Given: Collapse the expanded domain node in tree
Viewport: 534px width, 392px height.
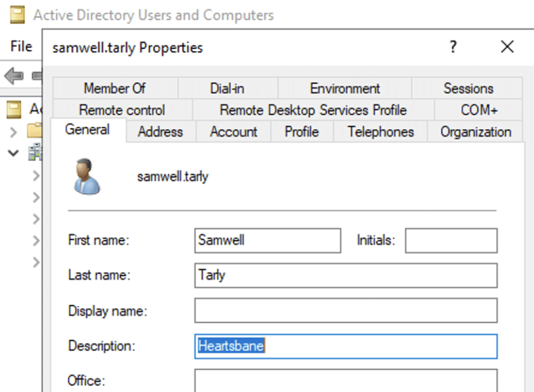Looking at the screenshot, I should click(14, 154).
